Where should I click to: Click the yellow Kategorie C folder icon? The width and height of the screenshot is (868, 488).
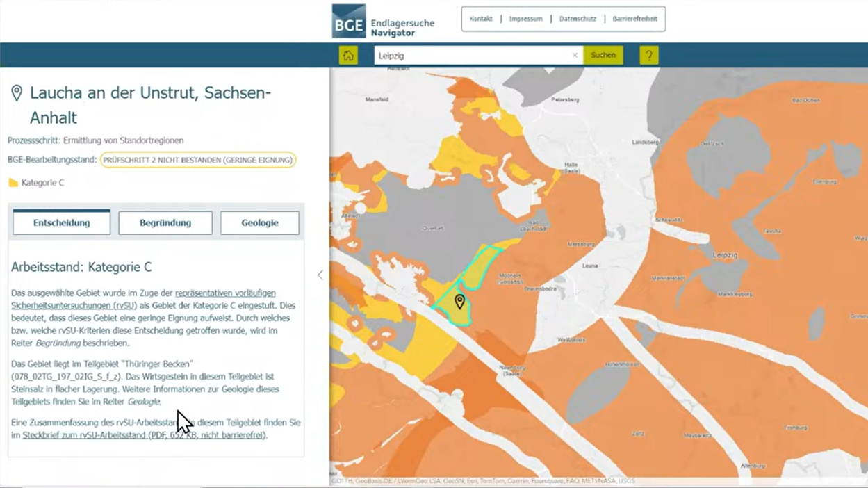point(13,183)
